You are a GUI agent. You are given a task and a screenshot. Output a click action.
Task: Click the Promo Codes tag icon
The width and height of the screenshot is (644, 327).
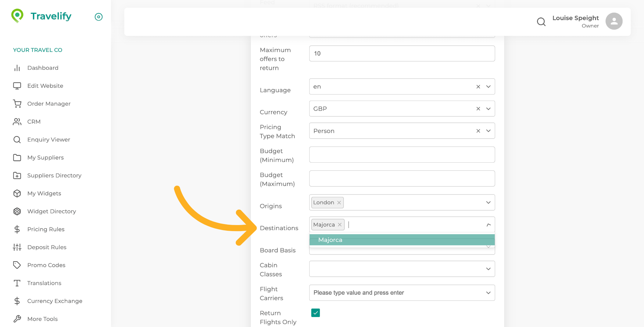point(17,265)
